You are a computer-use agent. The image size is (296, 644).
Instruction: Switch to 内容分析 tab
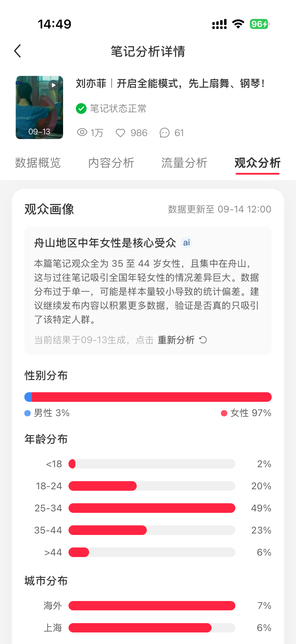pyautogui.click(x=111, y=163)
